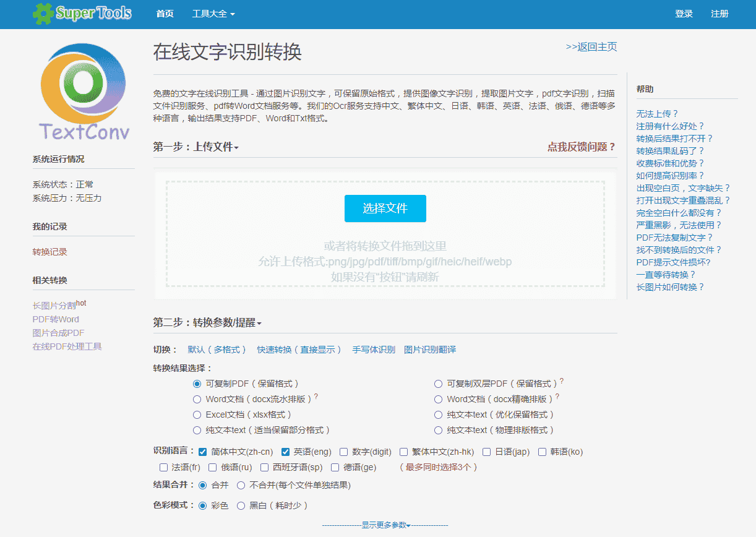Uncheck 简体中文(zh-cn) language checkbox

pos(203,452)
